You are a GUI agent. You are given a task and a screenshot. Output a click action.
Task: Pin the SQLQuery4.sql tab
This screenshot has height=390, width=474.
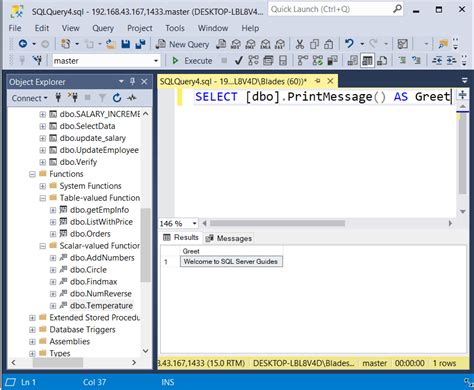pos(318,81)
